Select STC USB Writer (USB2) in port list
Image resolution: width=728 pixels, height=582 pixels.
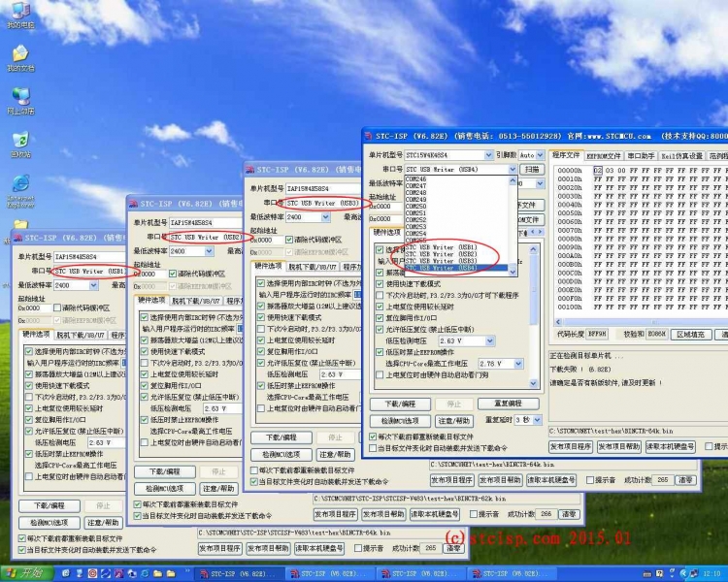[441, 254]
